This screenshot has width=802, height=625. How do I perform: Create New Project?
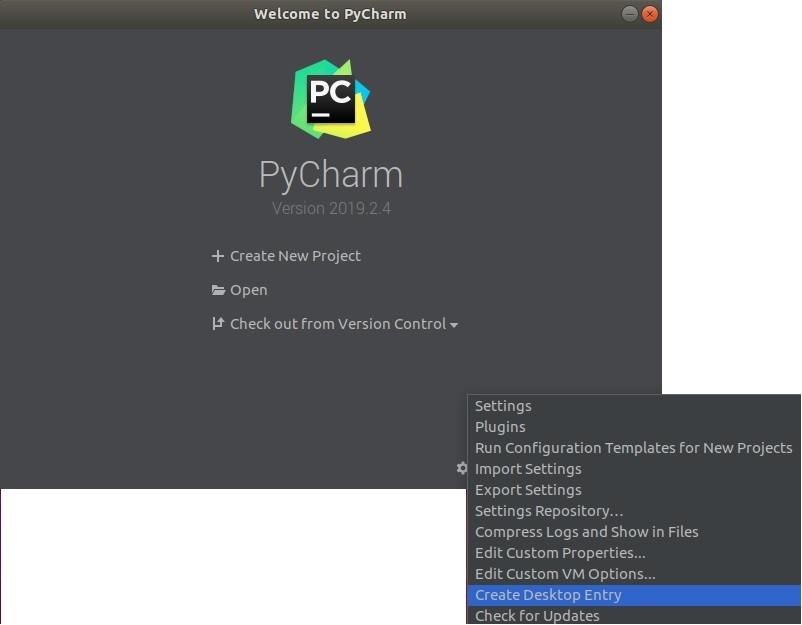[x=295, y=256]
